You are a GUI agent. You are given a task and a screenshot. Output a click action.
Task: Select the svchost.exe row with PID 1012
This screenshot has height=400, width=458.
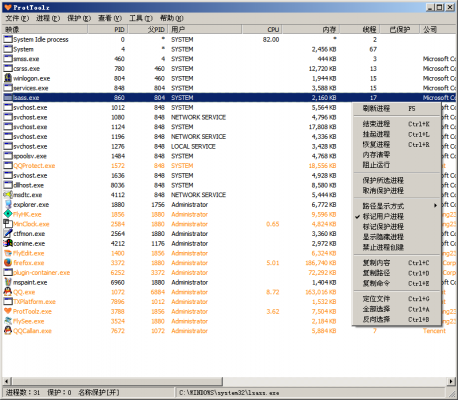(x=177, y=107)
